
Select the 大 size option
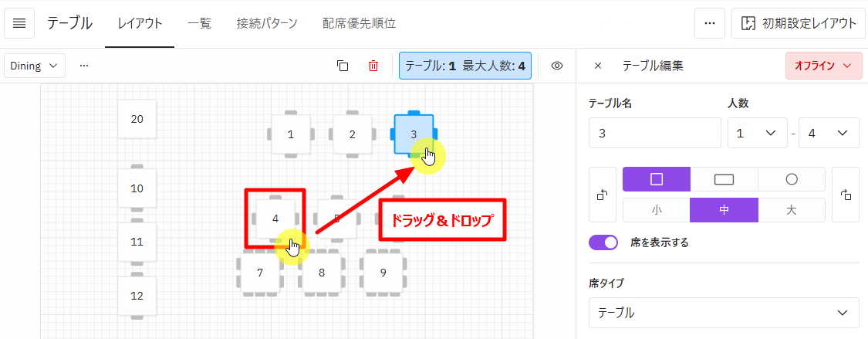(x=791, y=210)
